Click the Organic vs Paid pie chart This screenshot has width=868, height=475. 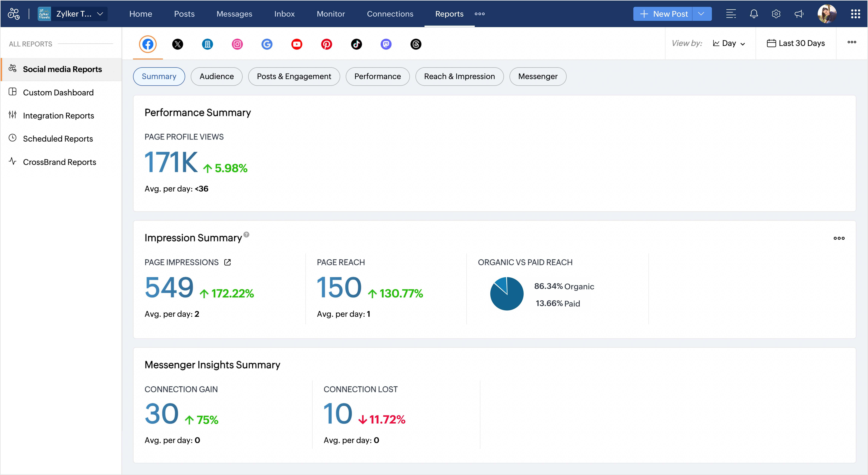(507, 294)
